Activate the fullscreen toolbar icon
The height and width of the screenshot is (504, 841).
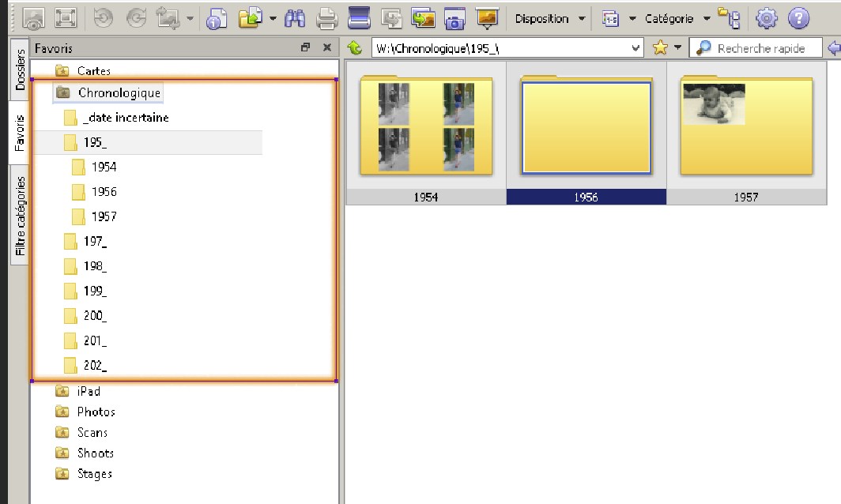[x=66, y=18]
